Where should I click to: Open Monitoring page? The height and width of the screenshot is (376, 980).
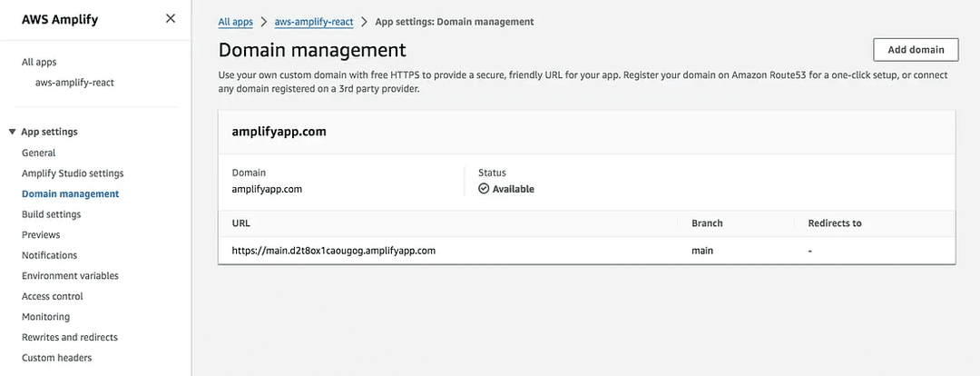pyautogui.click(x=45, y=317)
